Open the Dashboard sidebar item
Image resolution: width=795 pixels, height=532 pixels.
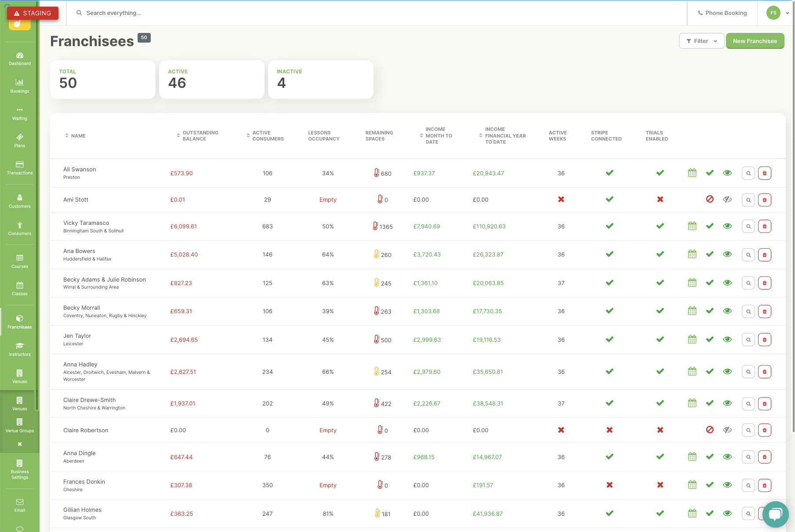click(x=20, y=59)
